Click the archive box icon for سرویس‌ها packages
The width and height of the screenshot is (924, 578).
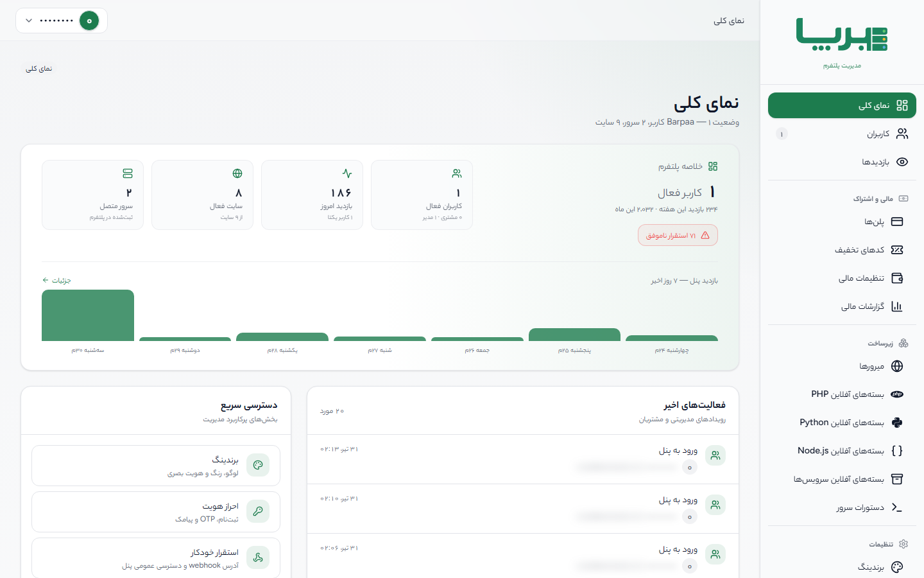point(897,479)
